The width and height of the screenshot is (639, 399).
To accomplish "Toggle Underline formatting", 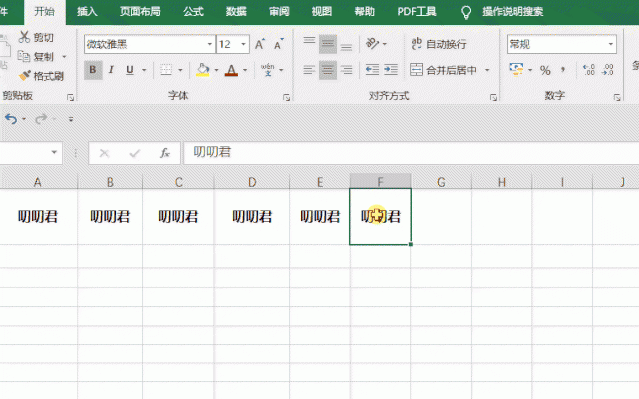I will pyautogui.click(x=130, y=70).
